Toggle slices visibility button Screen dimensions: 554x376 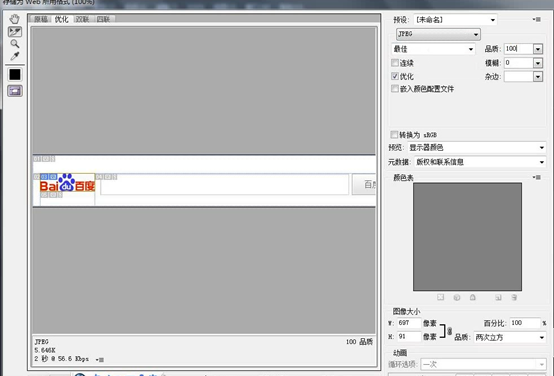[x=15, y=91]
